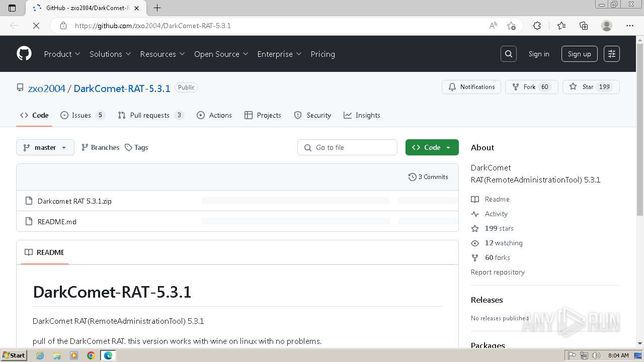The height and width of the screenshot is (362, 644).
Task: Open a new browser tab
Action: 157,8
